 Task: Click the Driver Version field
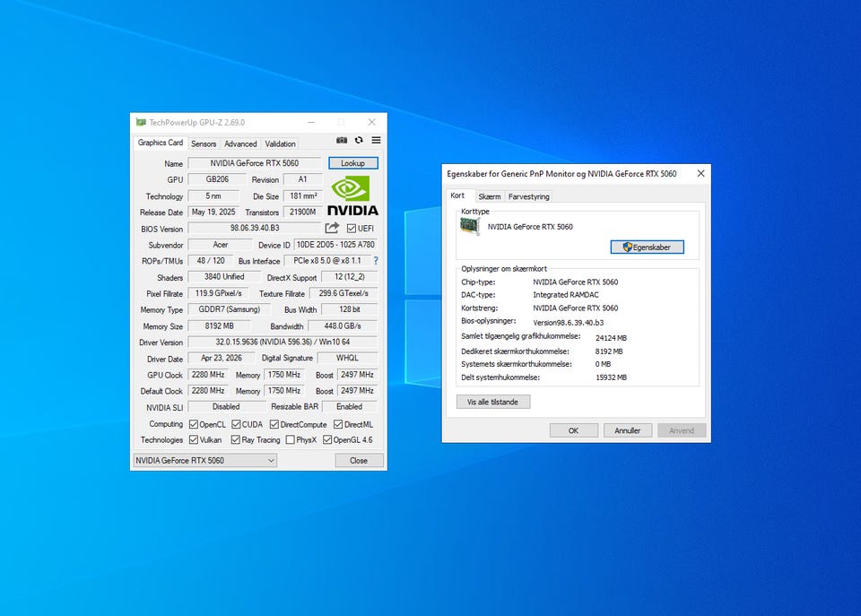pyautogui.click(x=283, y=342)
